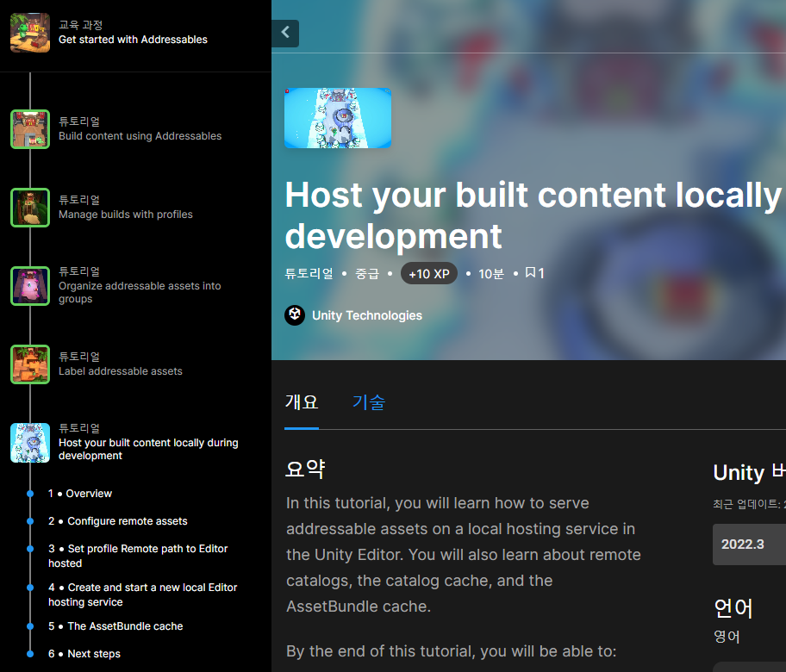Open the Unity Technologies author link
The height and width of the screenshot is (672, 786).
click(x=367, y=315)
